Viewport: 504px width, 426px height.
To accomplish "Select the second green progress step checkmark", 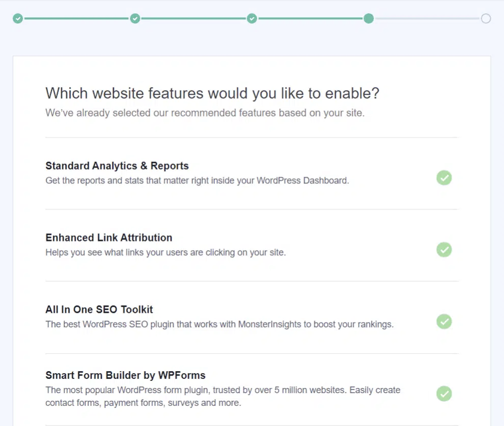I will tap(135, 18).
